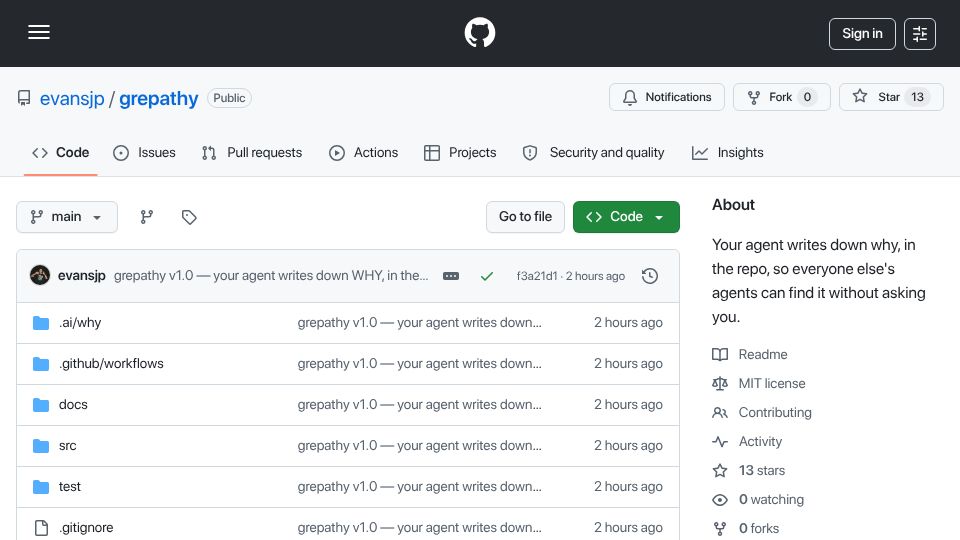960x540 pixels.
Task: Open appearance settings sliders icon
Action: [920, 34]
